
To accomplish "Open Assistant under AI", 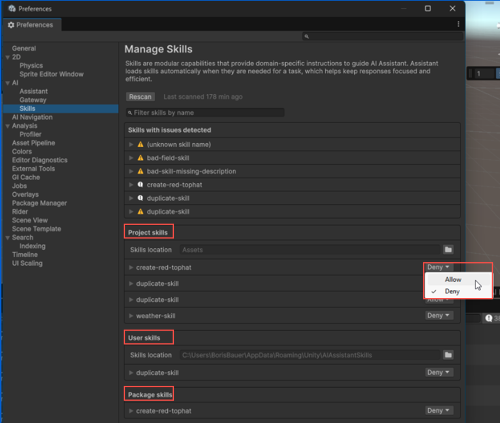I will click(33, 91).
